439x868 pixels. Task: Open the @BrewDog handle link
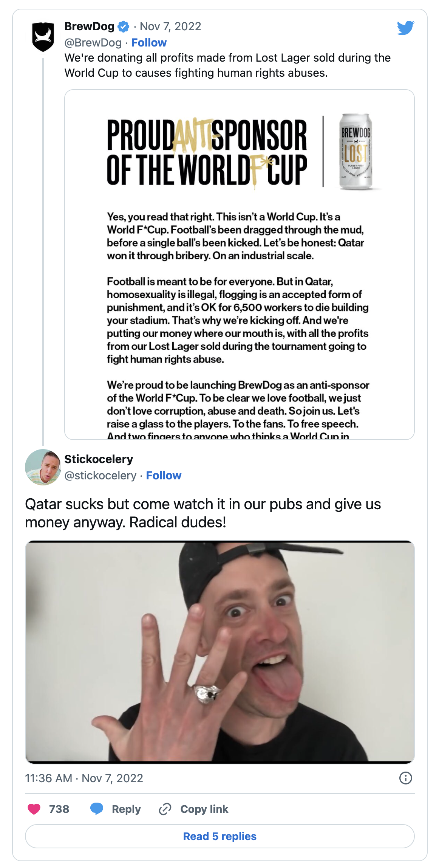(x=93, y=43)
